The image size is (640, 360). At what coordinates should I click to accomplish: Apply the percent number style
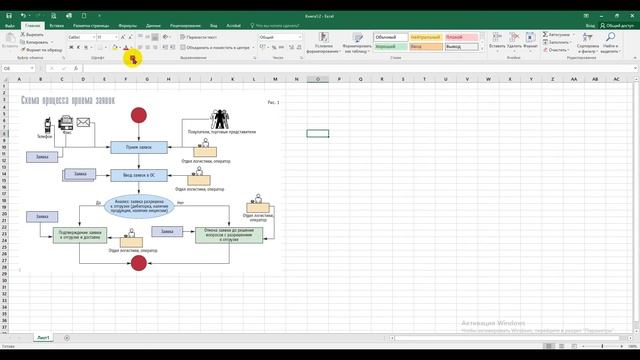(x=274, y=47)
